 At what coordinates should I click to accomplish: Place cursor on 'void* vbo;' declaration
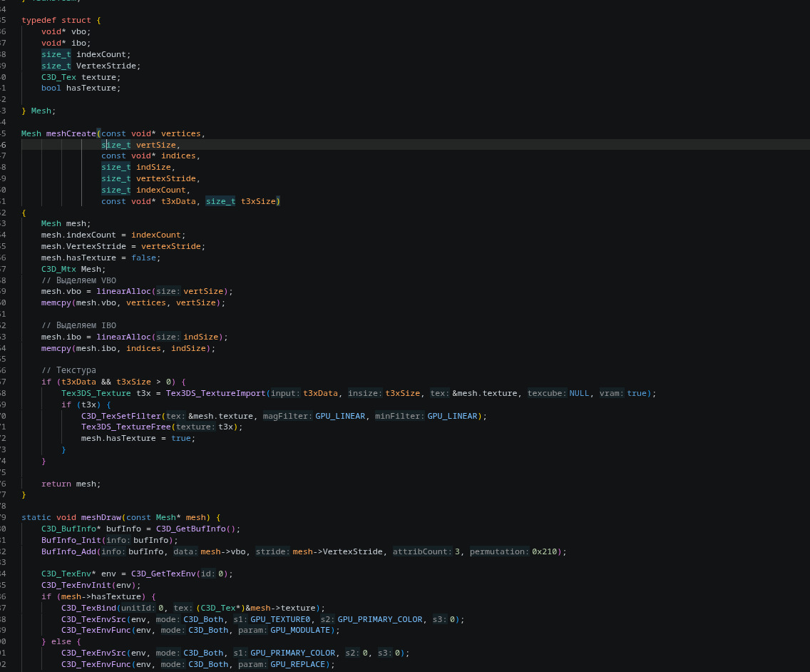[66, 31]
